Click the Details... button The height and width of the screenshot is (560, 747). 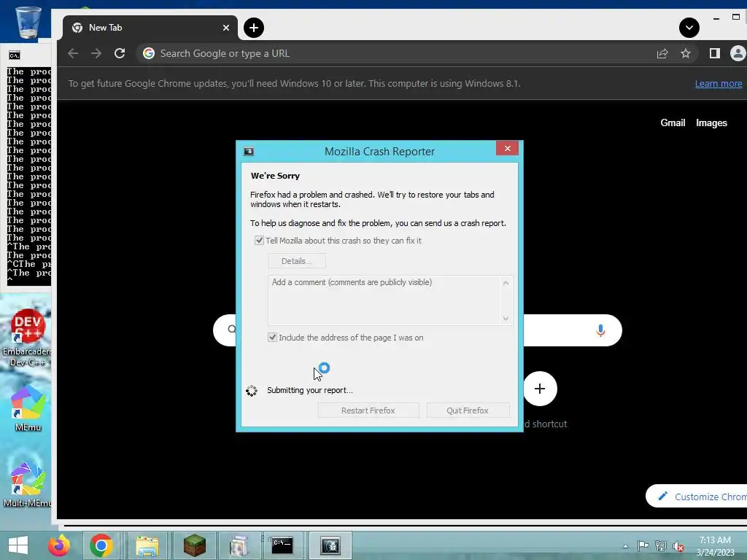click(297, 261)
